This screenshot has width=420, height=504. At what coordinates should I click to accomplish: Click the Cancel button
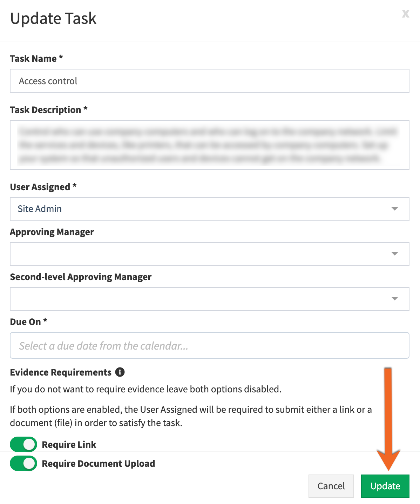coord(331,486)
